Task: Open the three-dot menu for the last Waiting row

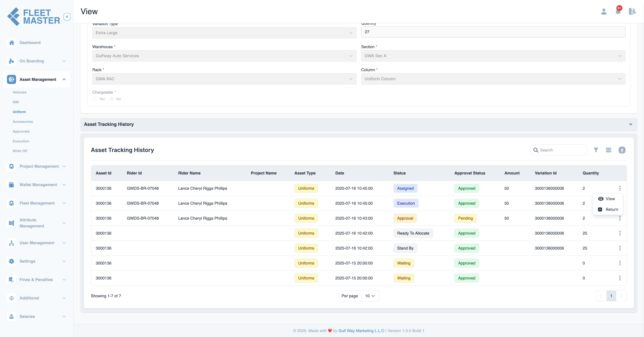Action: (620, 278)
